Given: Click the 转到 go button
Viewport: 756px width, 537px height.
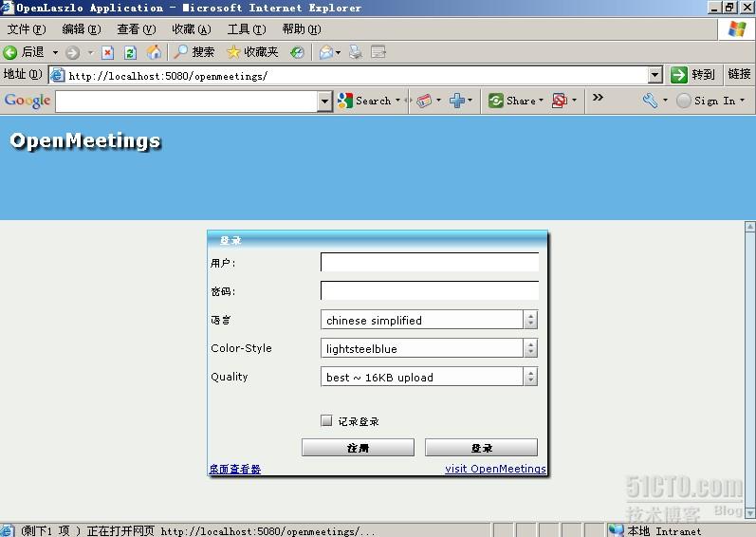Looking at the screenshot, I should pos(692,75).
